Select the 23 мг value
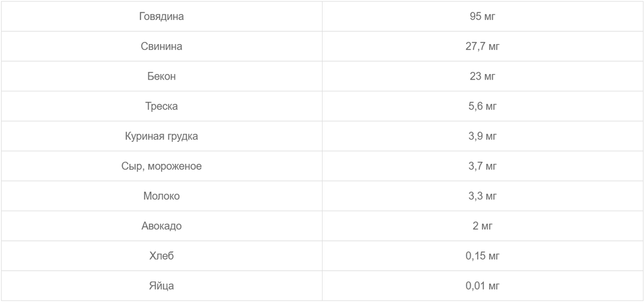This screenshot has width=644, height=302. [x=482, y=76]
